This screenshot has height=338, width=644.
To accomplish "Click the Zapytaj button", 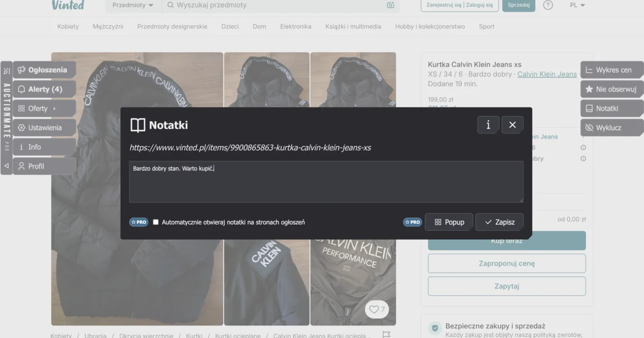I will tap(507, 286).
